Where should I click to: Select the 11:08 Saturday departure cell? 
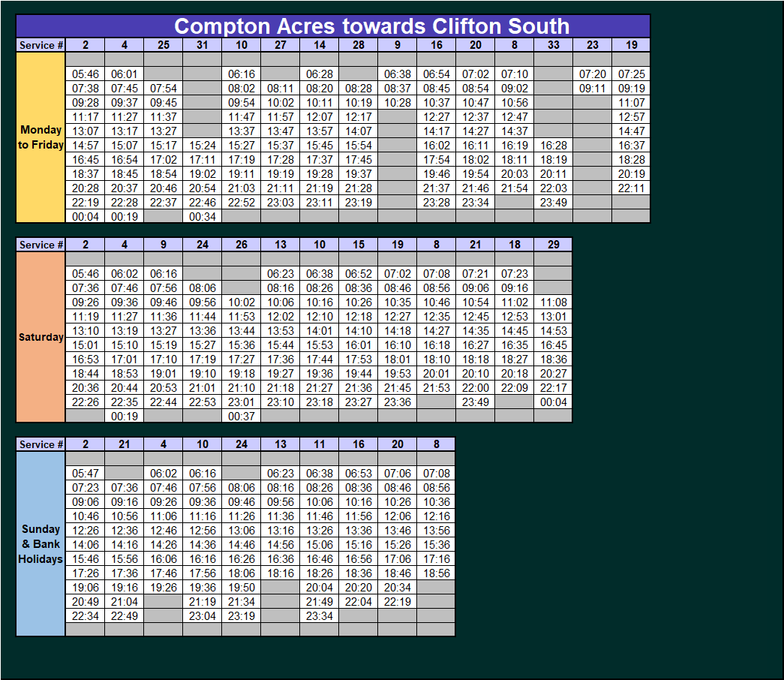(554, 302)
